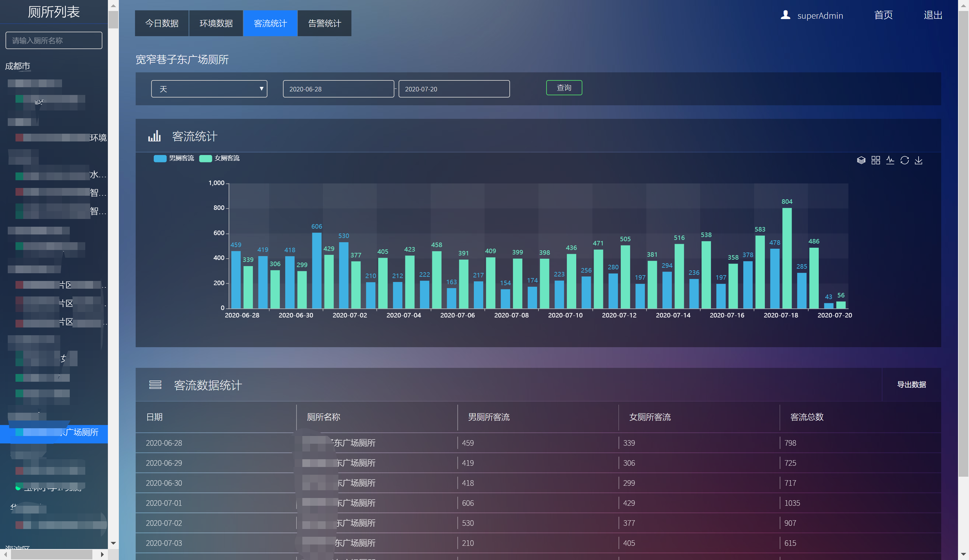Click the superAdmin user avatar icon
Screen dimensions: 969x560
pos(785,15)
